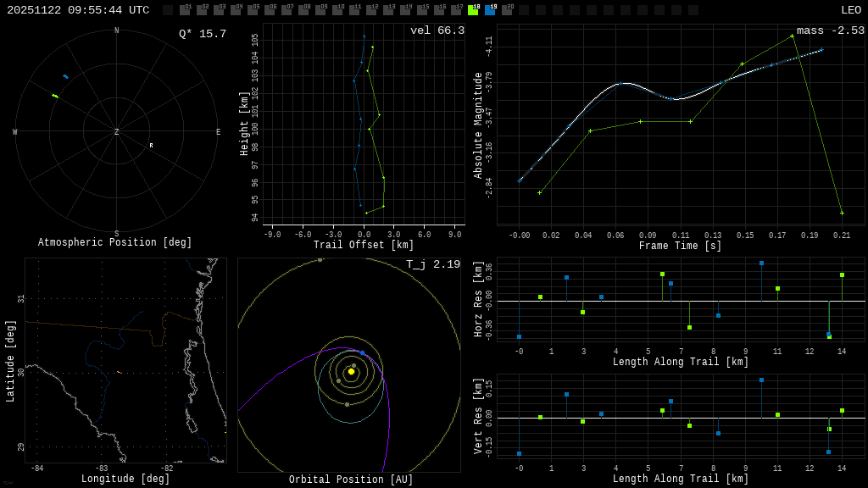Click the first blue magnitude point at 0.00
The image size is (868, 488).
(x=520, y=181)
